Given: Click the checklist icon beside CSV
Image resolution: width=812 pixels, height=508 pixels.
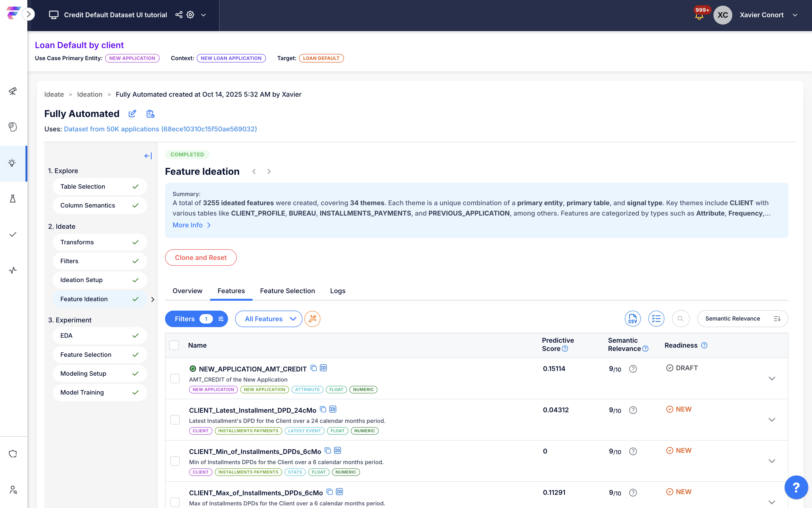Looking at the screenshot, I should pyautogui.click(x=656, y=319).
